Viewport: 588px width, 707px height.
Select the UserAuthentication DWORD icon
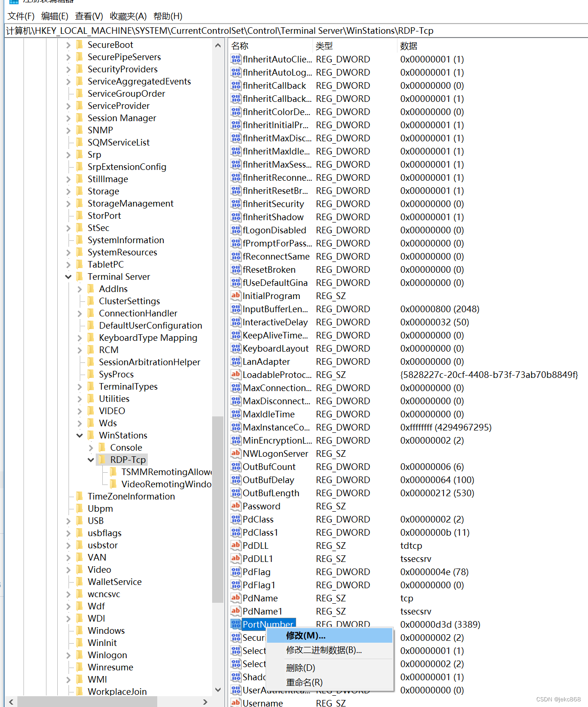(236, 690)
